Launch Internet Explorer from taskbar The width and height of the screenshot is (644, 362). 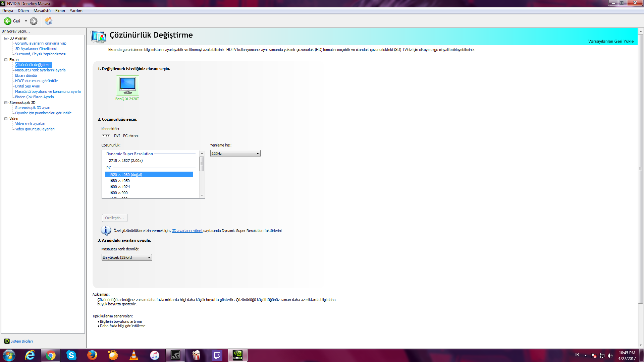[x=30, y=355]
